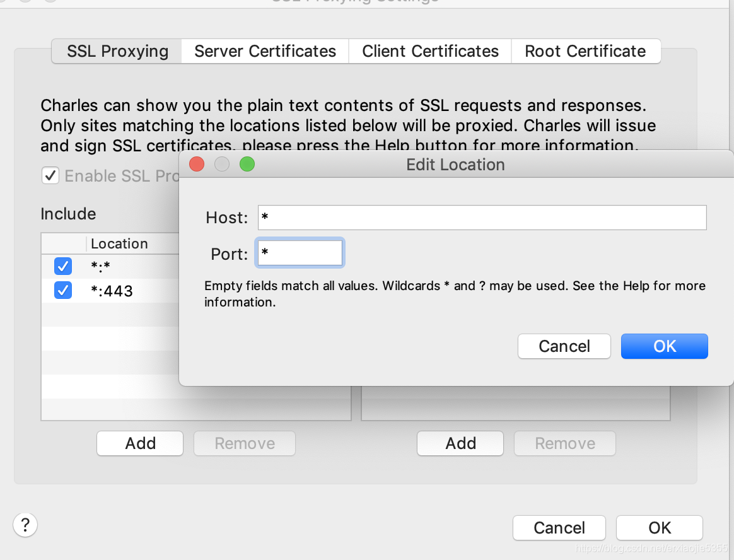The width and height of the screenshot is (734, 560).
Task: Select the *:* location row text
Action: coord(101,266)
